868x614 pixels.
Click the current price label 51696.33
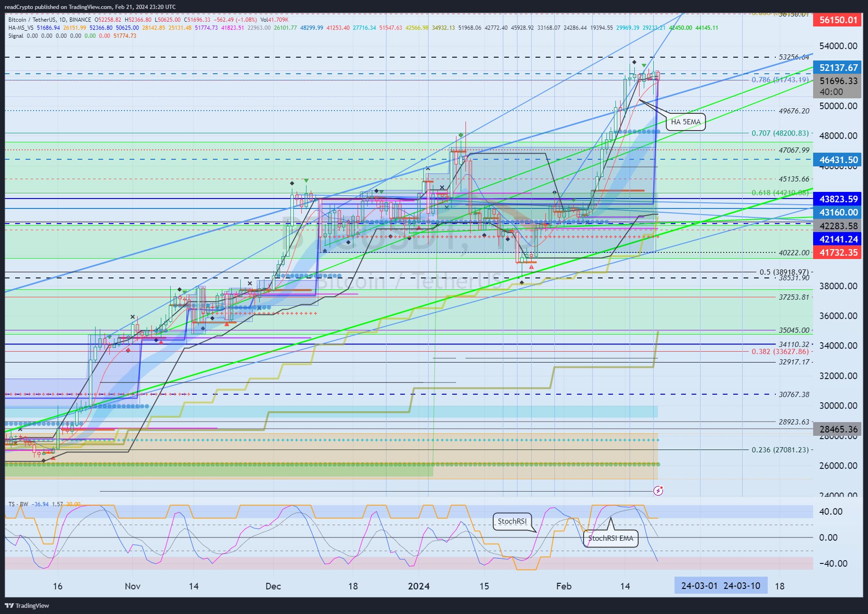(838, 81)
